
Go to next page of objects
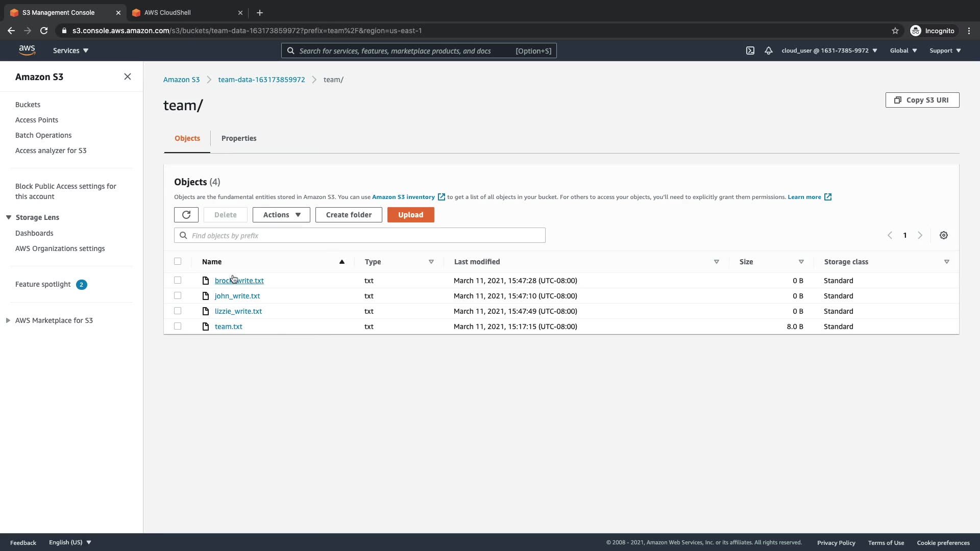(x=920, y=235)
